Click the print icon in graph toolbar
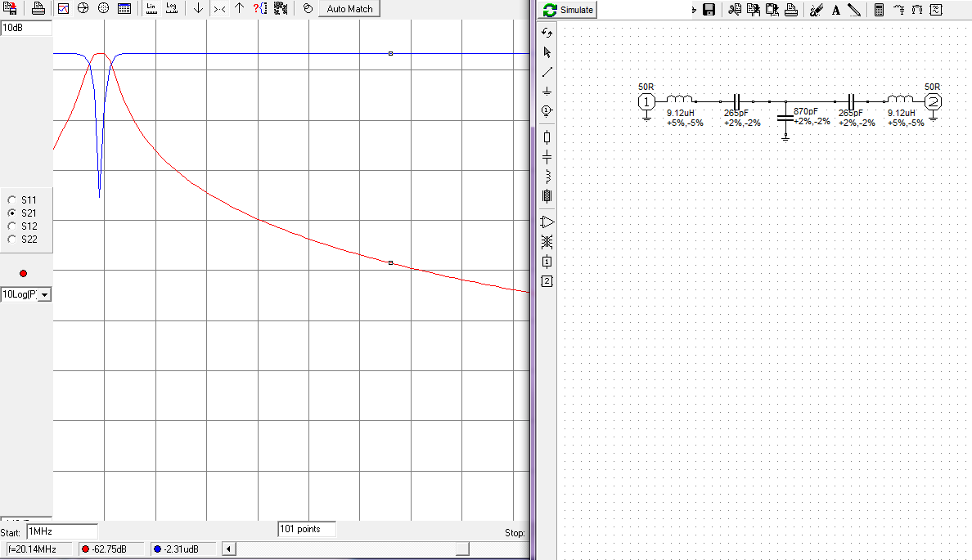972x560 pixels. (38, 9)
